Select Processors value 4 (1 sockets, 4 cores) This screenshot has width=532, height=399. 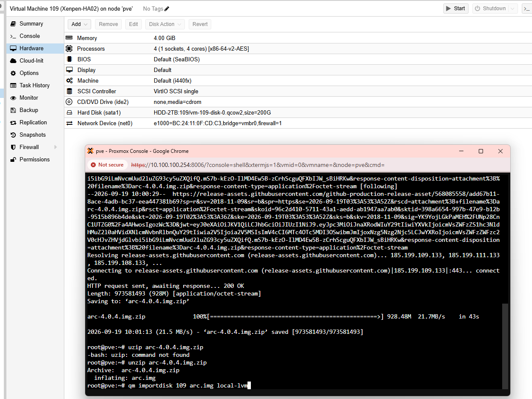click(x=201, y=49)
